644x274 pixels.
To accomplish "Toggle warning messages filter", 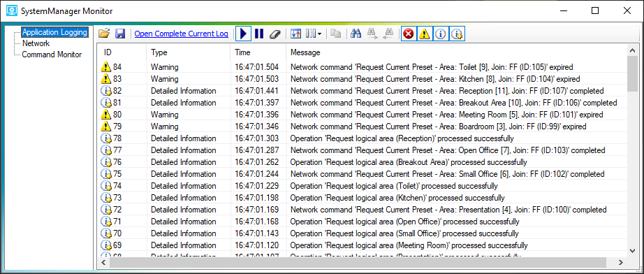I will coord(424,34).
